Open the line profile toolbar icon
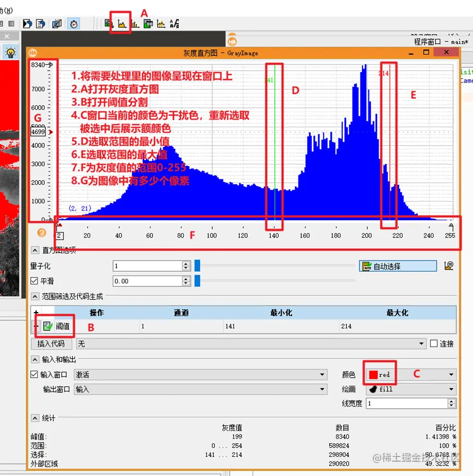The image size is (473, 476). click(x=161, y=23)
